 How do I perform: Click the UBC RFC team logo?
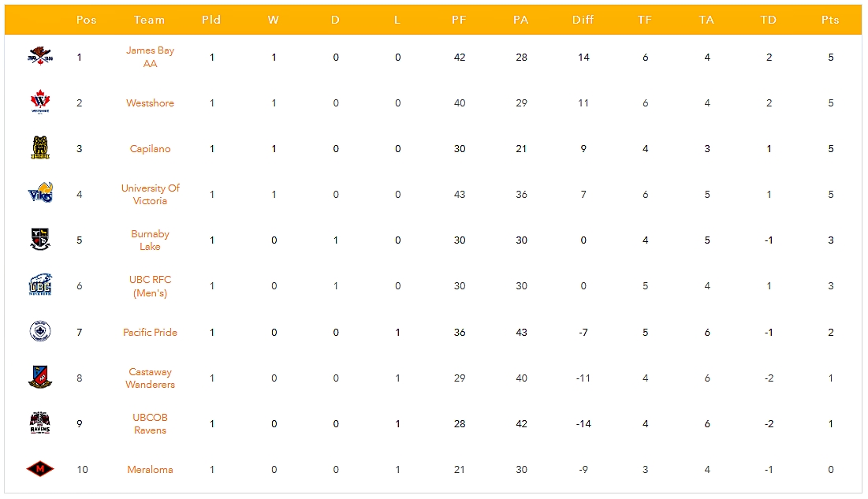tap(39, 285)
